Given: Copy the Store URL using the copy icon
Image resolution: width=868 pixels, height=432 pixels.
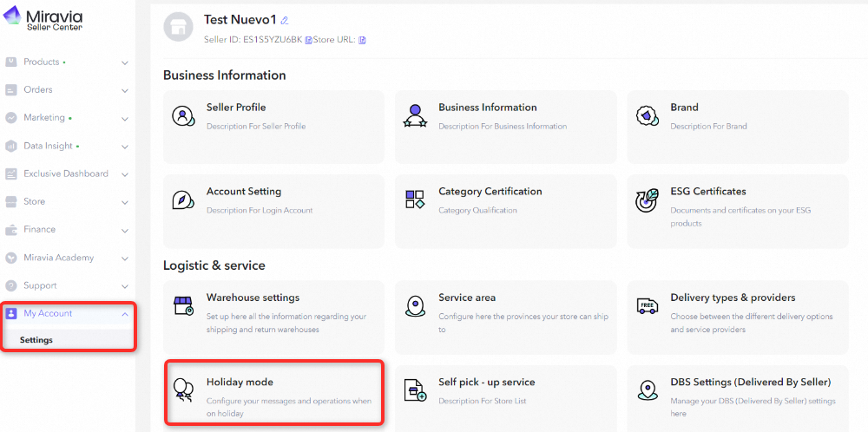Looking at the screenshot, I should point(362,40).
